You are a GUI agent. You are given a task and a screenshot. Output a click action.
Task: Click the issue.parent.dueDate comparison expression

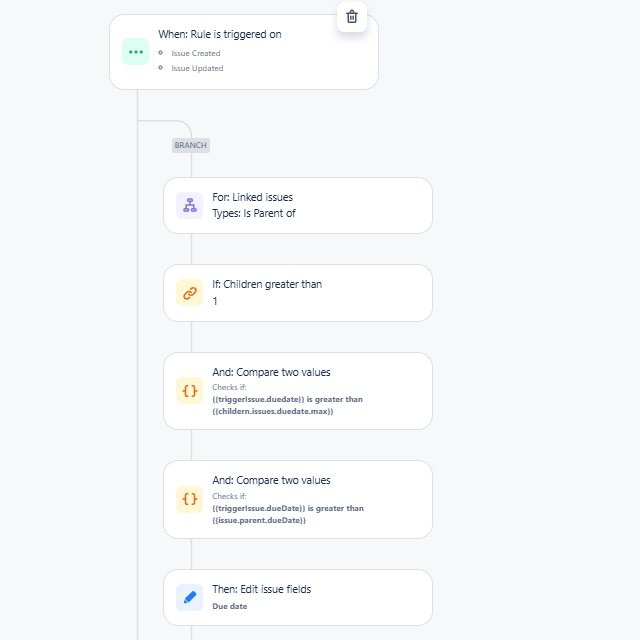coord(288,514)
